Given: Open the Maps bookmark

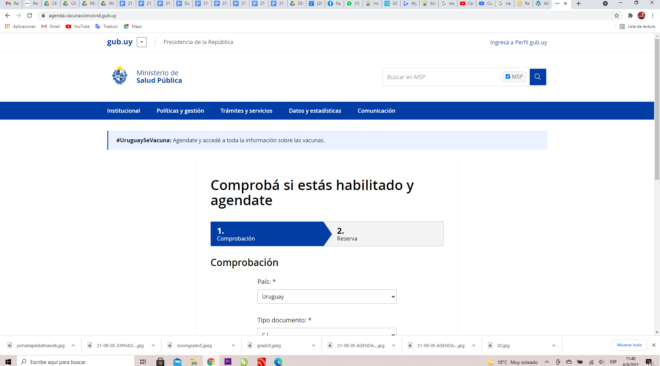Looking at the screenshot, I should (x=133, y=27).
